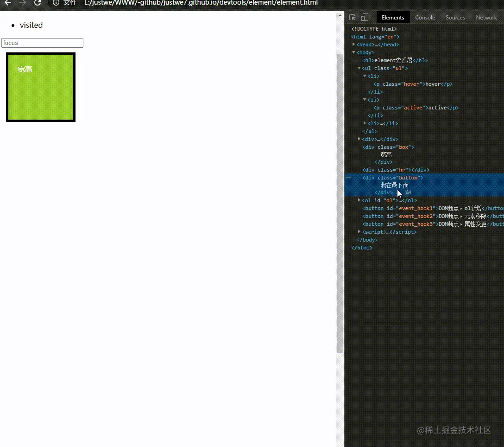Select the div class="box" node
The image size is (504, 447).
tap(388, 147)
